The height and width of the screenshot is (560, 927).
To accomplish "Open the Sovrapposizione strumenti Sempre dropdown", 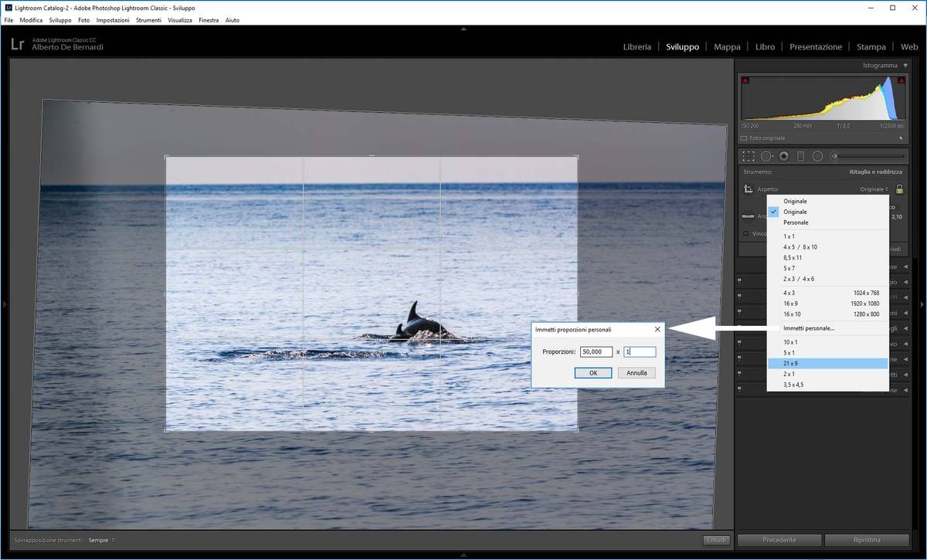I will click(101, 540).
